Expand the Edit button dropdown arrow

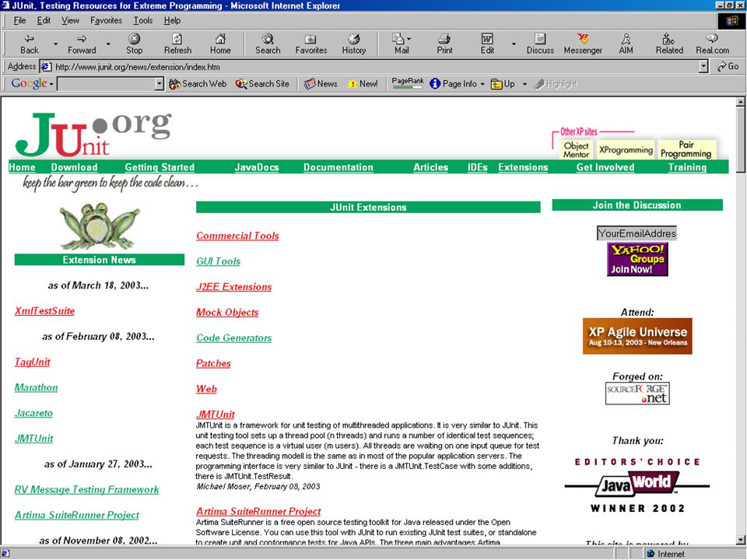click(514, 44)
